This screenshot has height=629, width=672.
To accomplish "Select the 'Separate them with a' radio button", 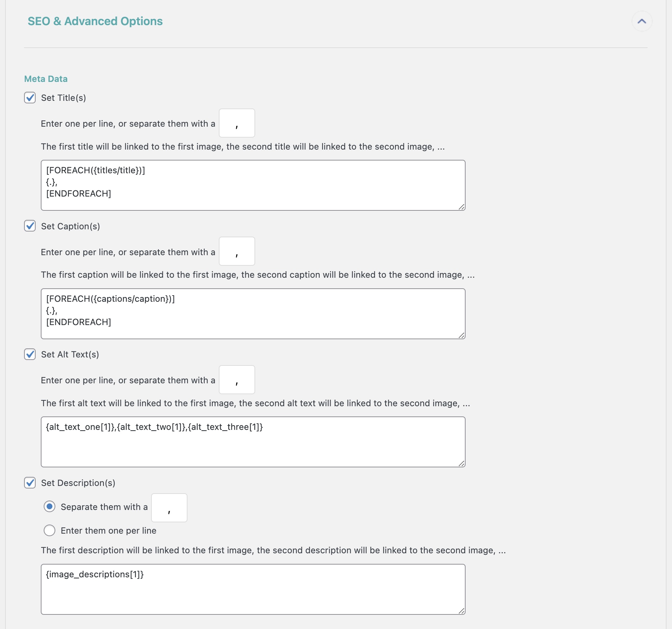I will [50, 507].
